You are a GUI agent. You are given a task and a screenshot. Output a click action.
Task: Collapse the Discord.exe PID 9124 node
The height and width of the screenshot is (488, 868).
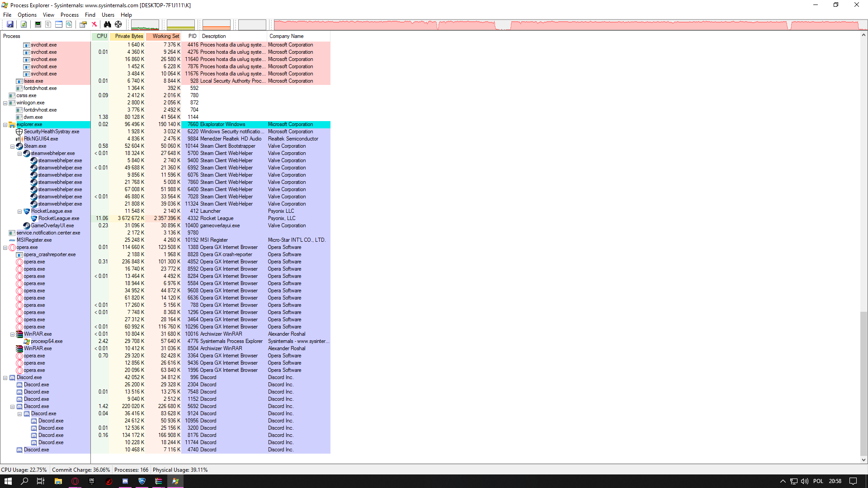click(x=20, y=414)
